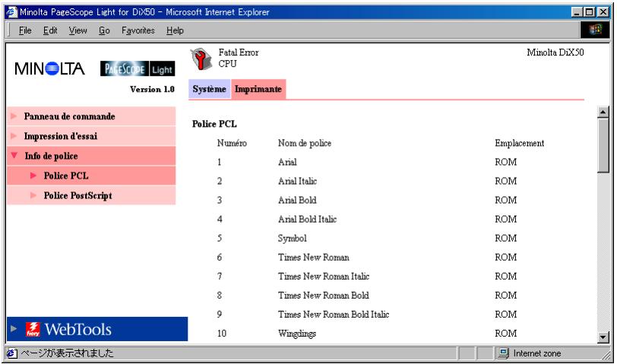Click the IE title bar icon
617x364 pixels.
coord(12,12)
